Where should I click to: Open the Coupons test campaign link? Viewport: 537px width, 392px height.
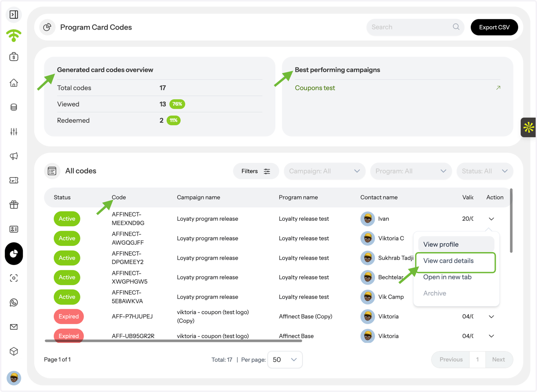[x=315, y=88]
